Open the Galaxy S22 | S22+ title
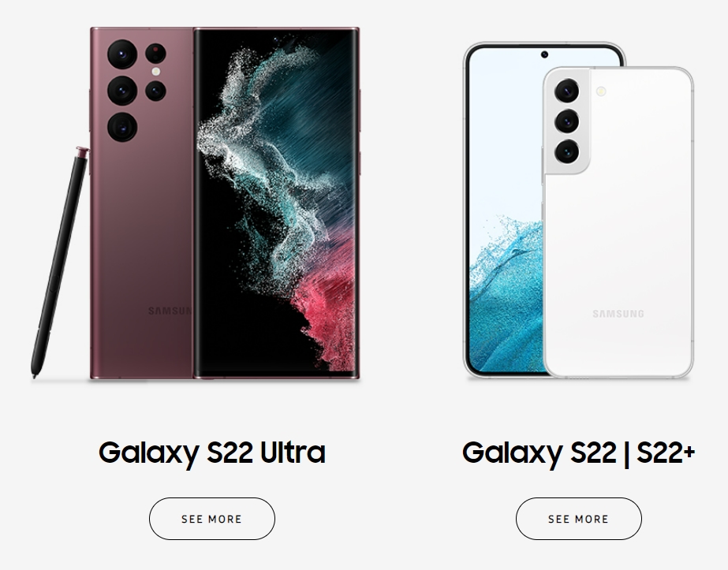 click(x=578, y=452)
